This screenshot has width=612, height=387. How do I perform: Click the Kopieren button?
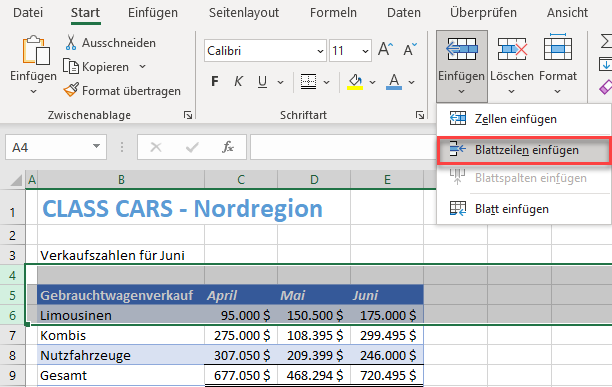coord(96,67)
